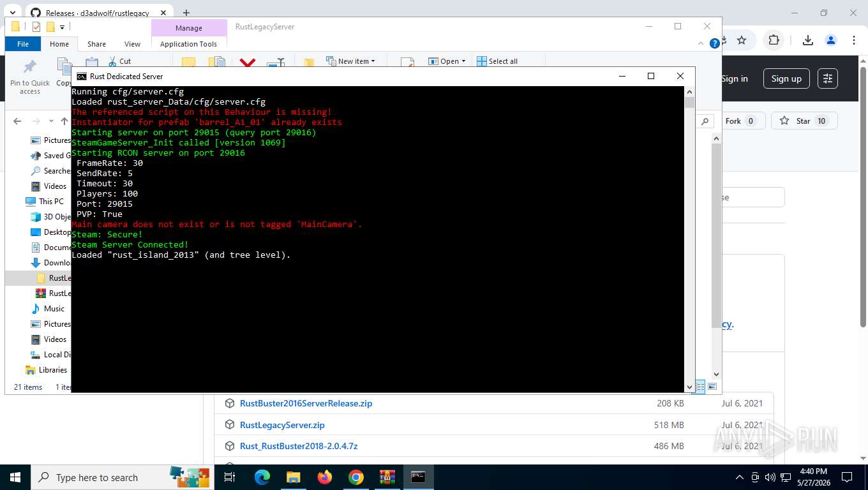The width and height of the screenshot is (868, 490).
Task: Click the volume icon in tray
Action: 770,477
